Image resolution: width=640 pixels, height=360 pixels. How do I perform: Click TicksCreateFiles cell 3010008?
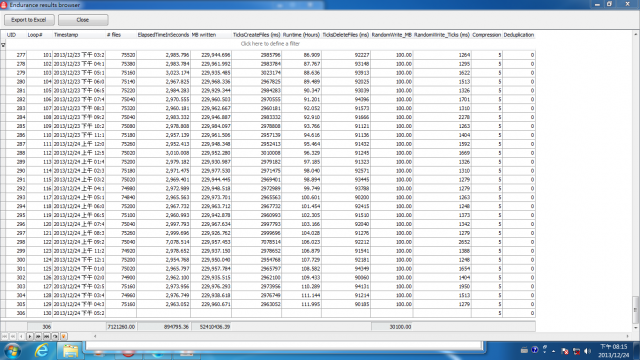(x=257, y=153)
